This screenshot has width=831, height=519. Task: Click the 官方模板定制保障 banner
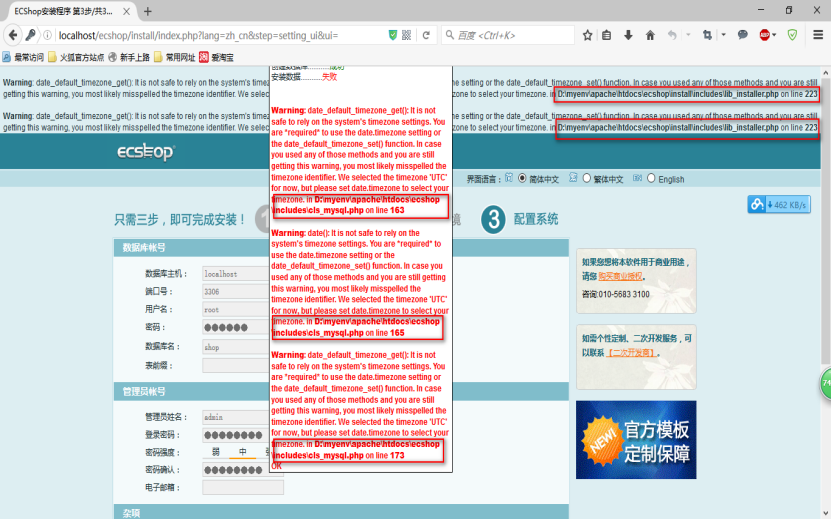[x=636, y=439]
